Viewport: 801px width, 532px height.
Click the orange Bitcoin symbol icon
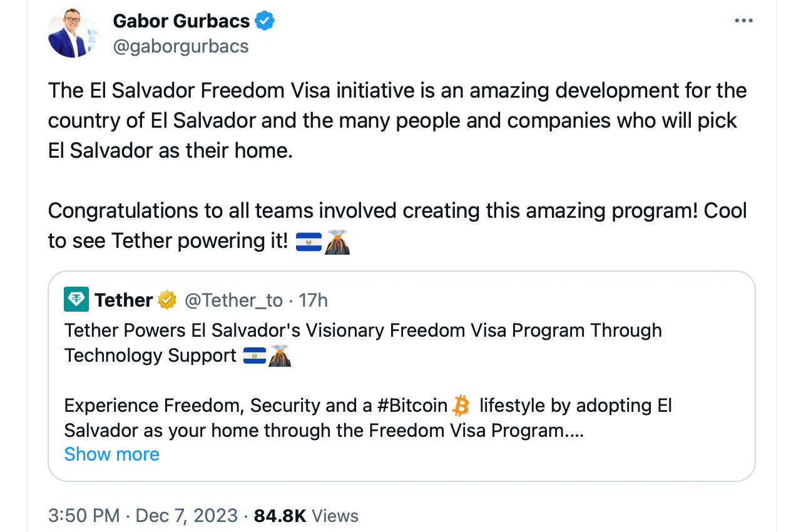[461, 406]
